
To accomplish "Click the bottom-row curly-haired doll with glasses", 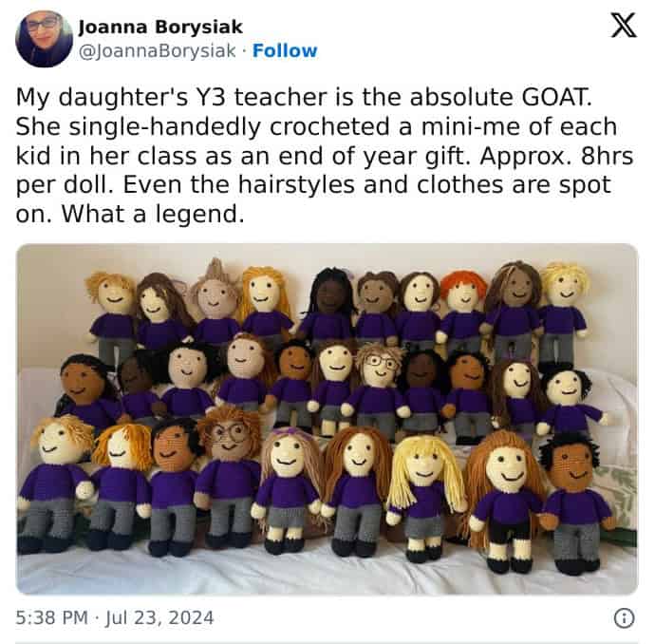I will point(228,474).
